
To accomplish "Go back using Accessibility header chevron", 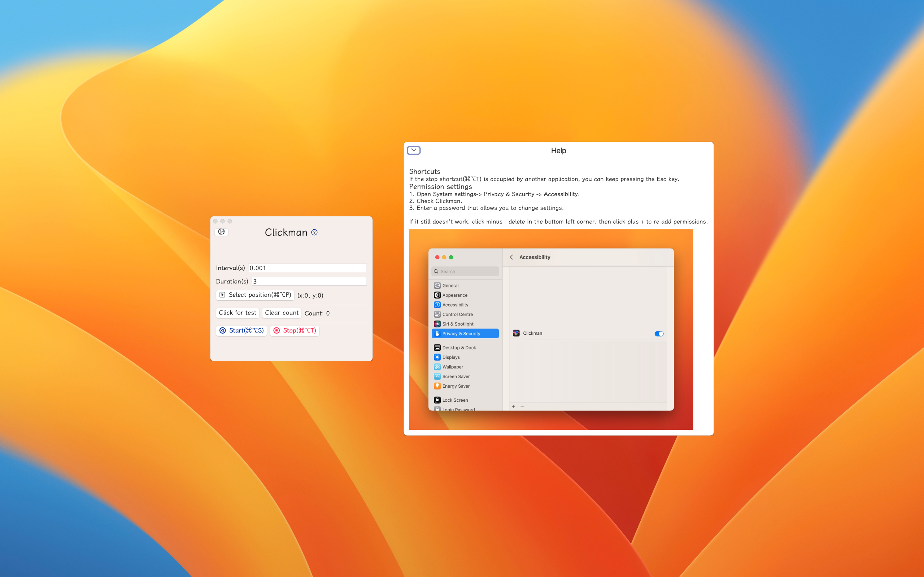I will click(511, 257).
